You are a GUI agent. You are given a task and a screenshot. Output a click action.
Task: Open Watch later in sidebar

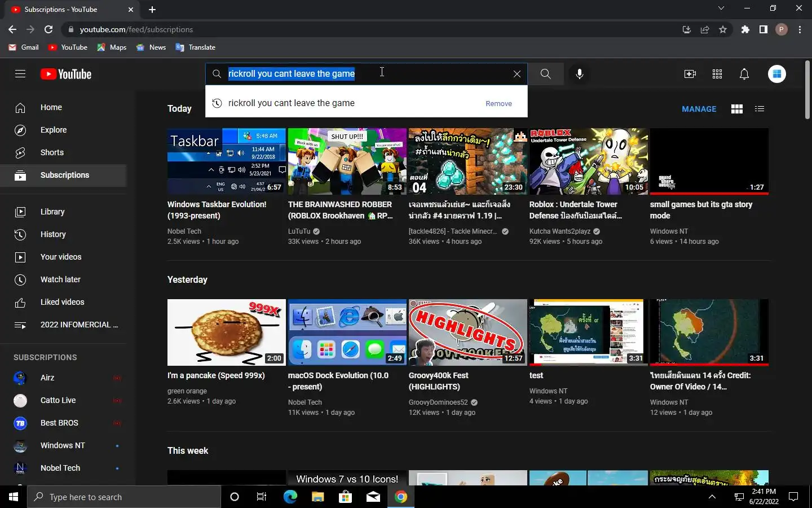[x=63, y=279]
